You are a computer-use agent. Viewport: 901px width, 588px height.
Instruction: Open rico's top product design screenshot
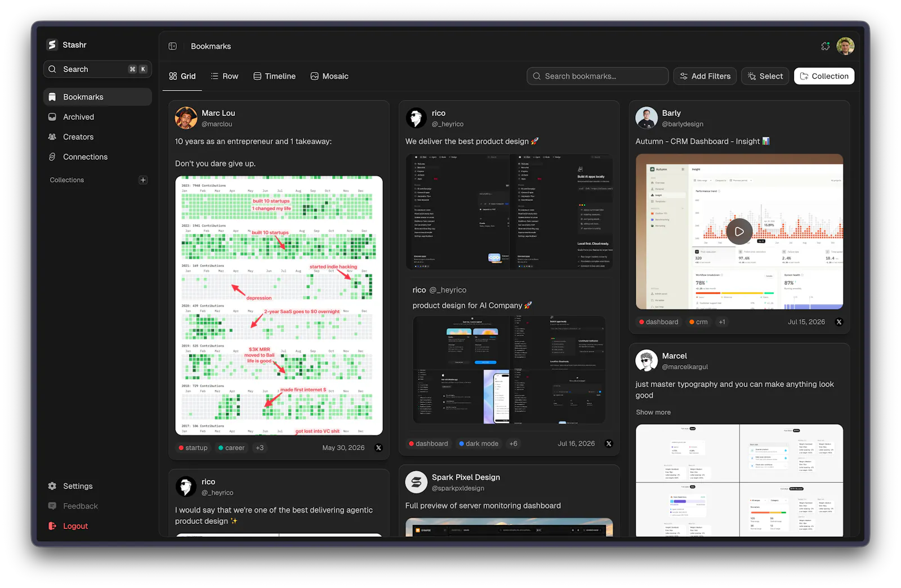[x=509, y=212]
